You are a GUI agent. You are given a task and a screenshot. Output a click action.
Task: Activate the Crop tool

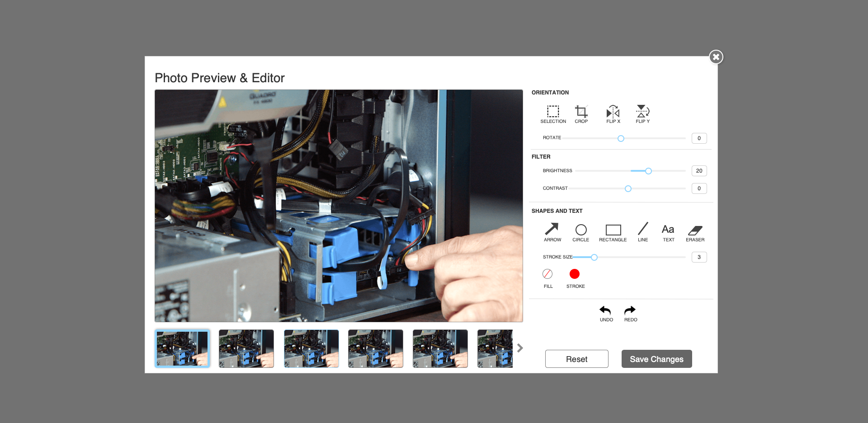[581, 114]
